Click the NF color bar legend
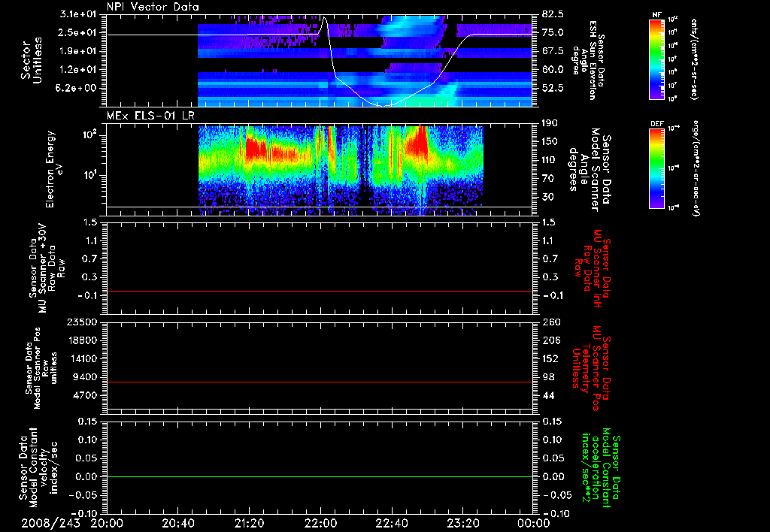This screenshot has width=770, height=532. click(x=657, y=59)
